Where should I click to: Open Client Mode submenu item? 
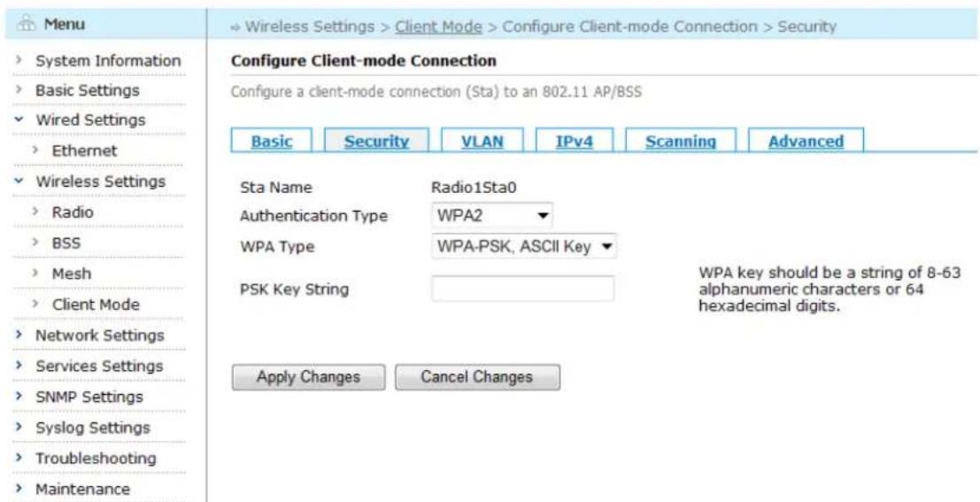tap(96, 305)
